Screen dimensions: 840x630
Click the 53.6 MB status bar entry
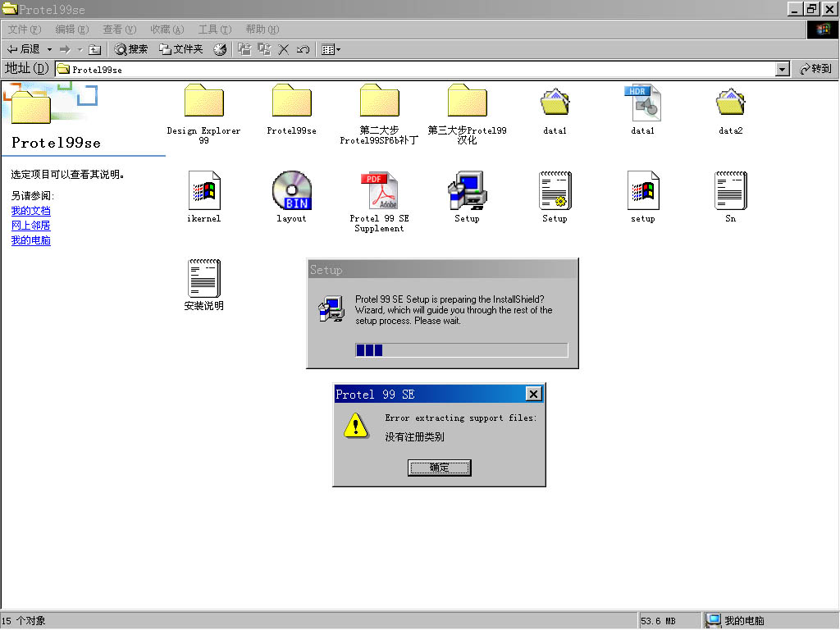(x=658, y=621)
